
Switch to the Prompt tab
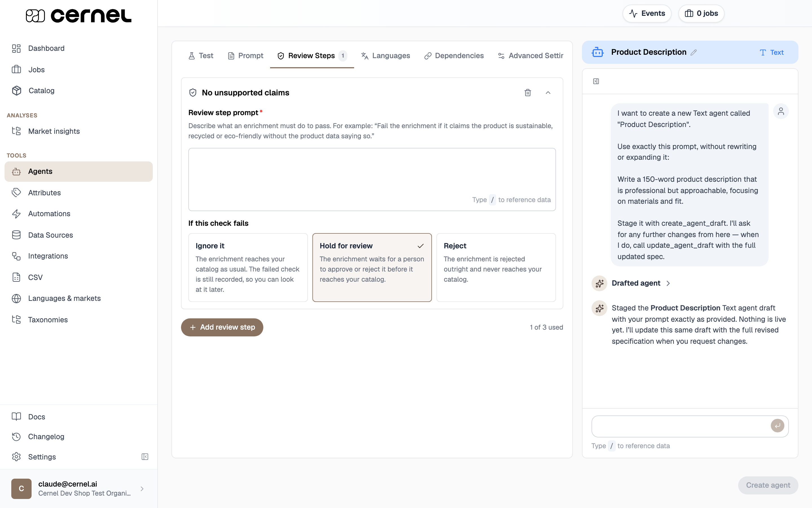pyautogui.click(x=246, y=56)
